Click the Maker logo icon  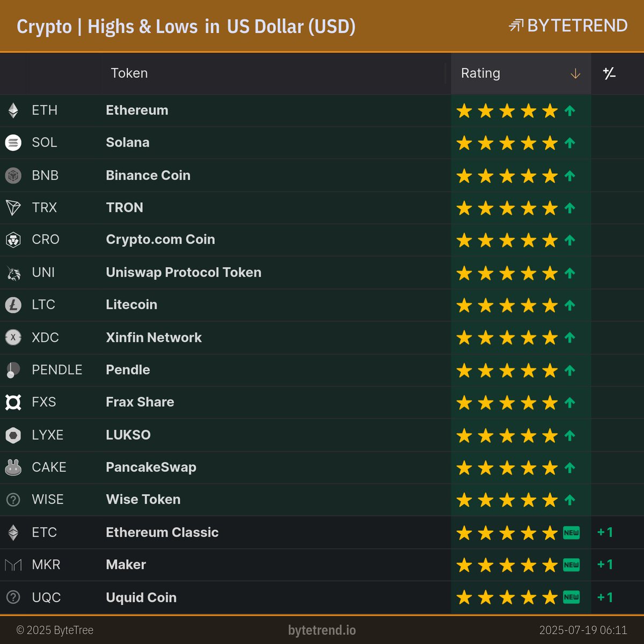[x=13, y=565]
